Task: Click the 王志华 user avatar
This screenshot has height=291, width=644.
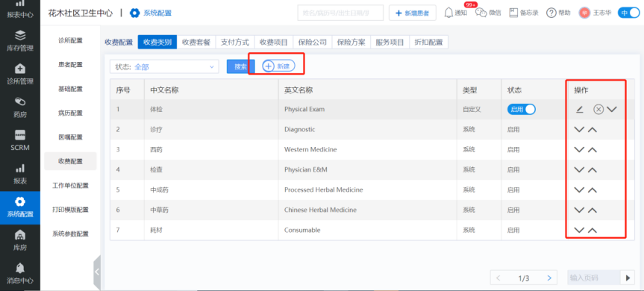Action: click(x=584, y=13)
